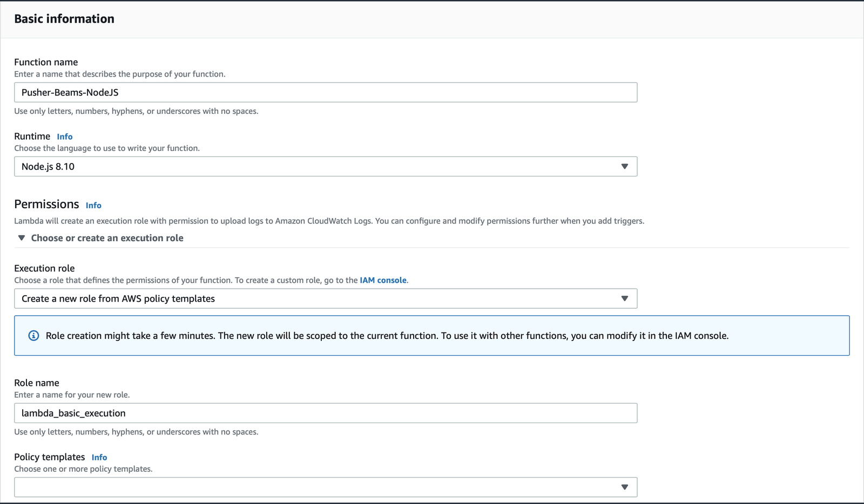Open the Info link next to Permissions

click(x=93, y=205)
